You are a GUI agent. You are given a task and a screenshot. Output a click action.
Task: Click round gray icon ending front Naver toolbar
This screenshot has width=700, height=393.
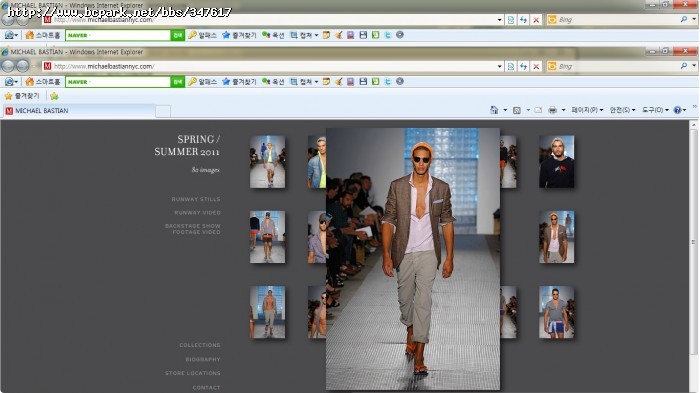(x=400, y=81)
